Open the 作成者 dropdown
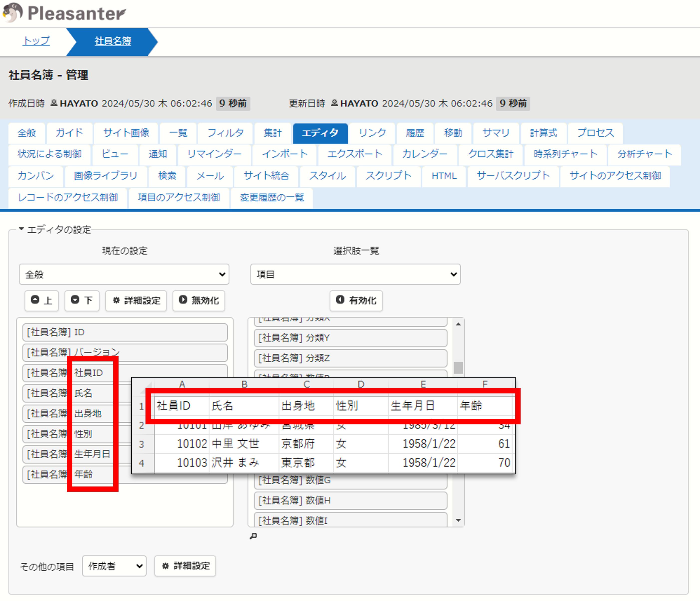The image size is (700, 601). [x=114, y=566]
